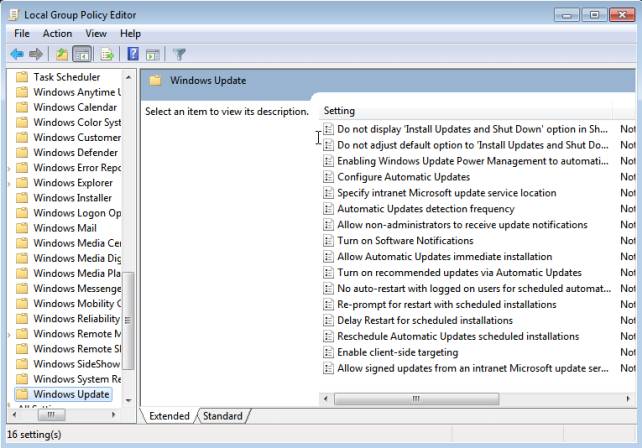Expand the Windows Explorer tree node

pos(9,183)
